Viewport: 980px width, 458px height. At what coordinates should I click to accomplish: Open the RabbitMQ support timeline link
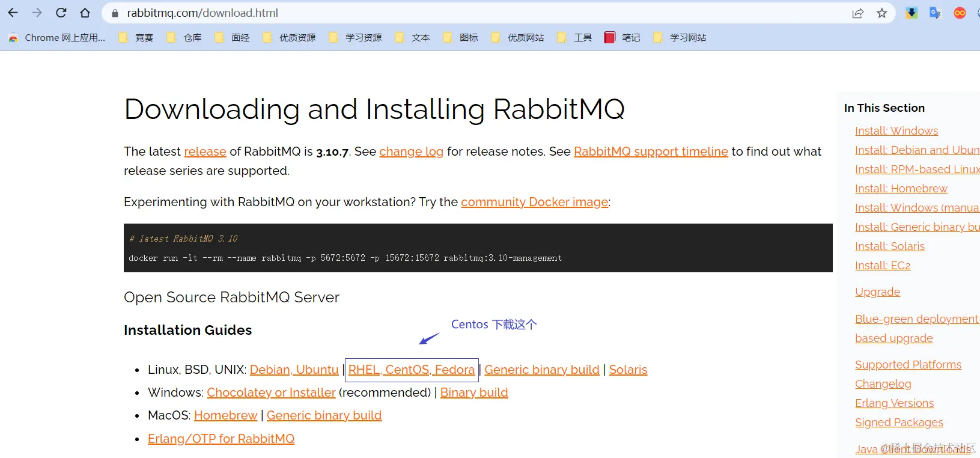(x=651, y=151)
